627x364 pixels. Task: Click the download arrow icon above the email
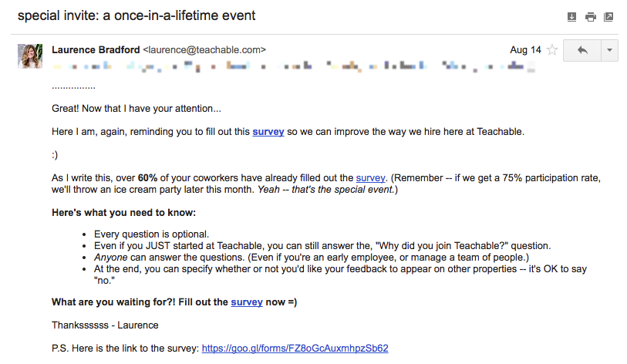coord(571,16)
